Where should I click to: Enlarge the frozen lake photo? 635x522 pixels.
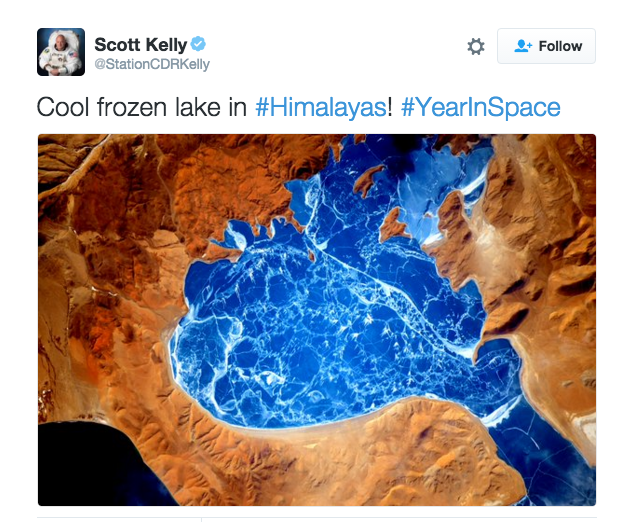point(317,320)
